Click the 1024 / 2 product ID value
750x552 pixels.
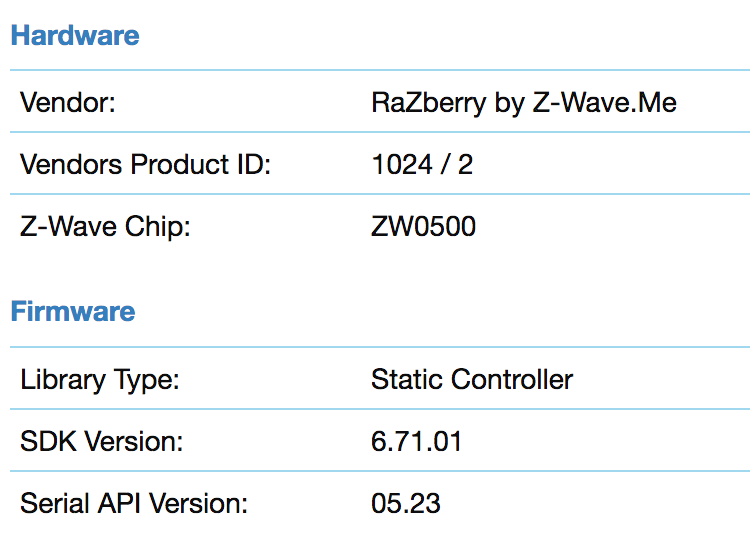[x=422, y=165]
